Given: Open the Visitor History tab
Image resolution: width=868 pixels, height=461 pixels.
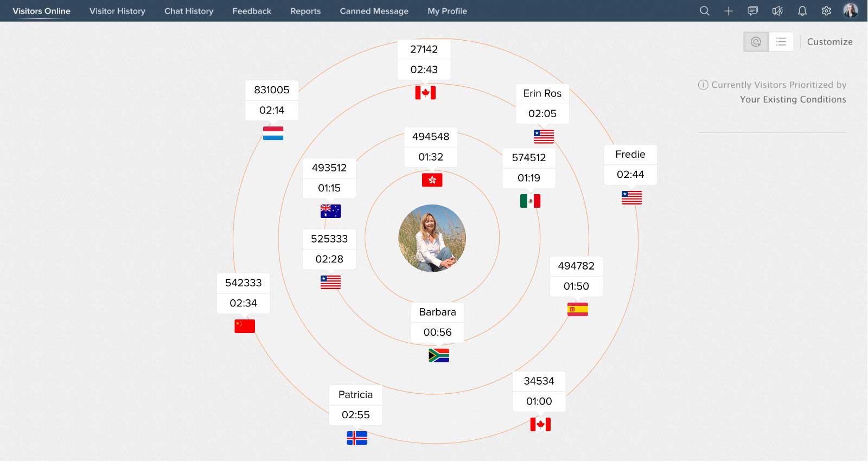Looking at the screenshot, I should click(x=117, y=11).
